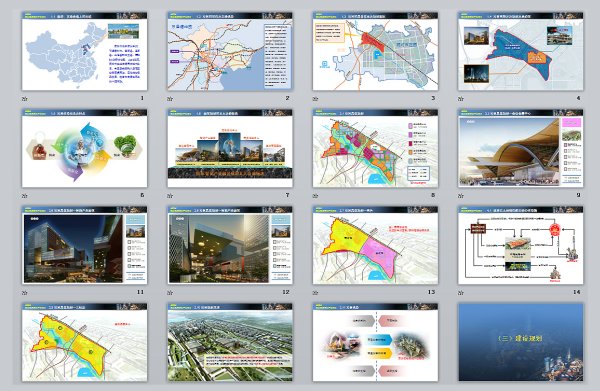Select slide 7 with five stepped building photos
The height and width of the screenshot is (391, 600).
[230, 148]
